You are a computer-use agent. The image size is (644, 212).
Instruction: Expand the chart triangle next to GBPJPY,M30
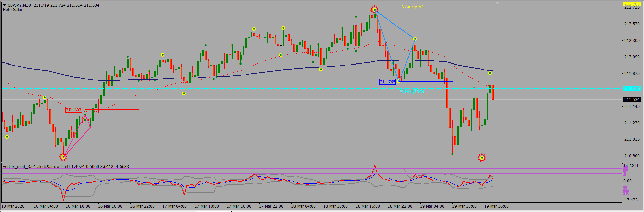pyautogui.click(x=4, y=5)
